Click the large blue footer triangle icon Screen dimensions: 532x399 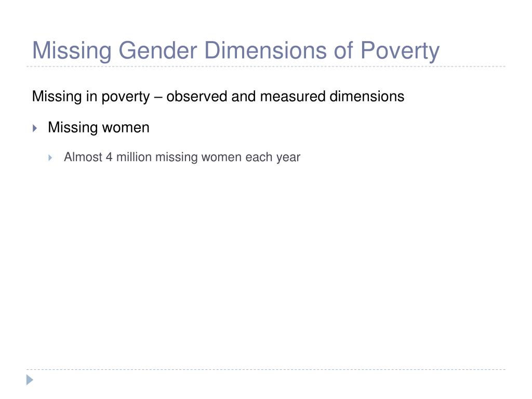click(x=30, y=380)
